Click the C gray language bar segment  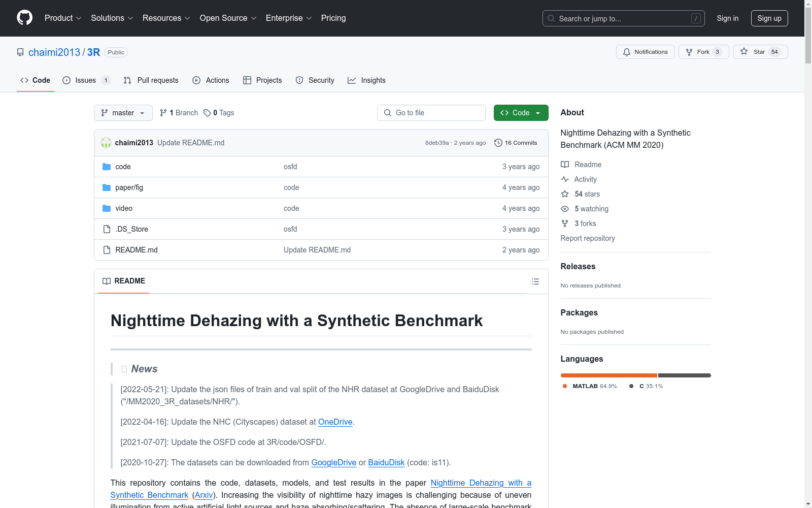click(685, 375)
